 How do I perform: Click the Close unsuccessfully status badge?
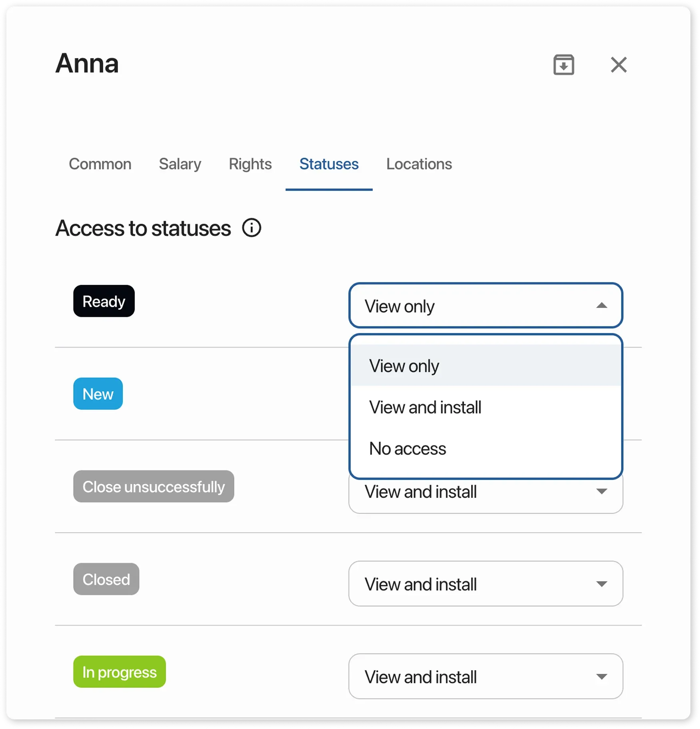154,487
